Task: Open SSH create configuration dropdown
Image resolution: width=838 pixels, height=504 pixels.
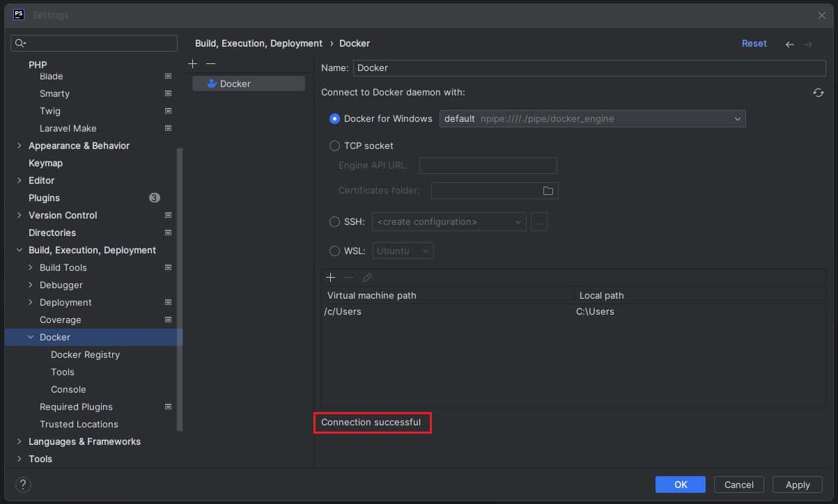Action: pos(449,222)
